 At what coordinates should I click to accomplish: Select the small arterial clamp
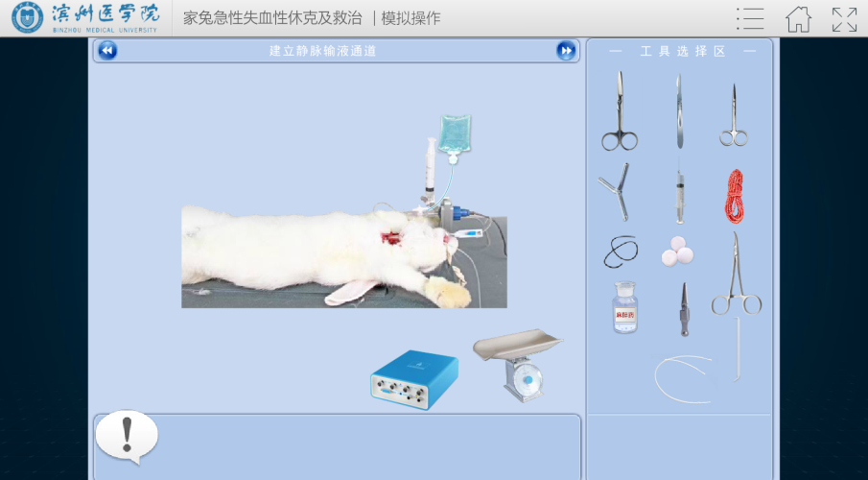click(x=682, y=309)
